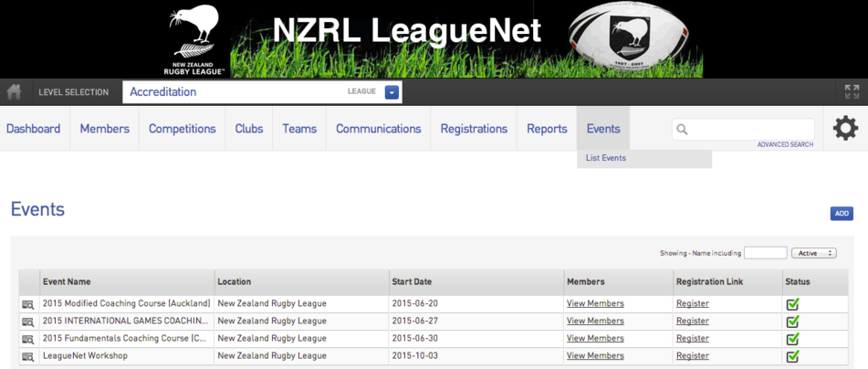Open the Accreditation level dropdown arrow

tap(392, 92)
